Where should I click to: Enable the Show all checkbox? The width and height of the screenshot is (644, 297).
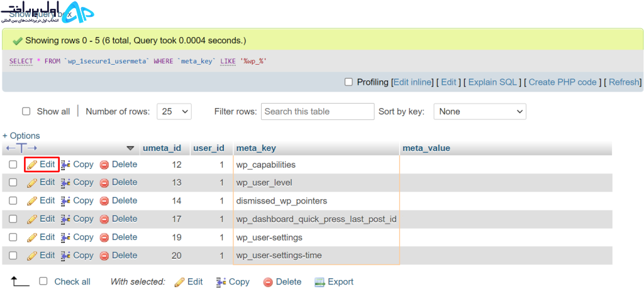26,112
